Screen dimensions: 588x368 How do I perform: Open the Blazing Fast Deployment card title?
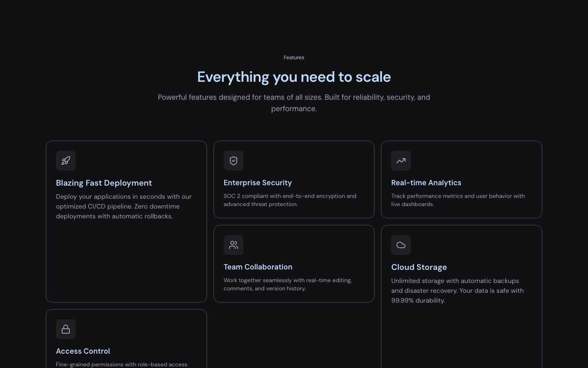104,183
